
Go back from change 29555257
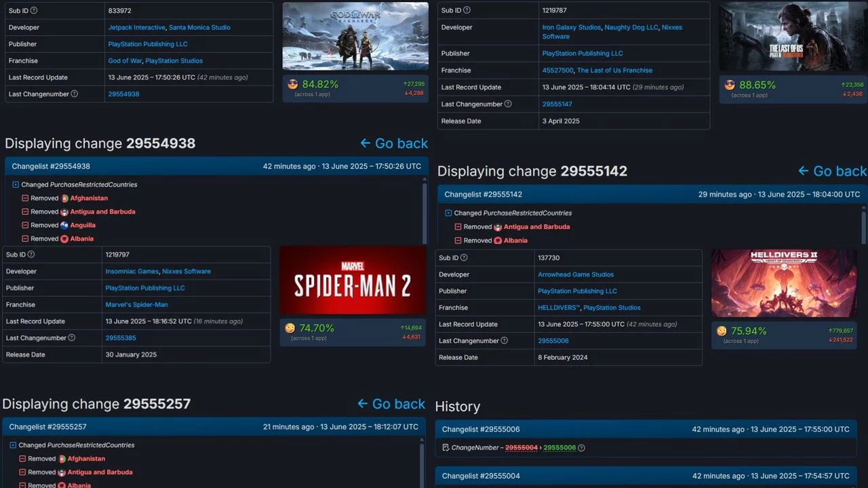point(391,404)
